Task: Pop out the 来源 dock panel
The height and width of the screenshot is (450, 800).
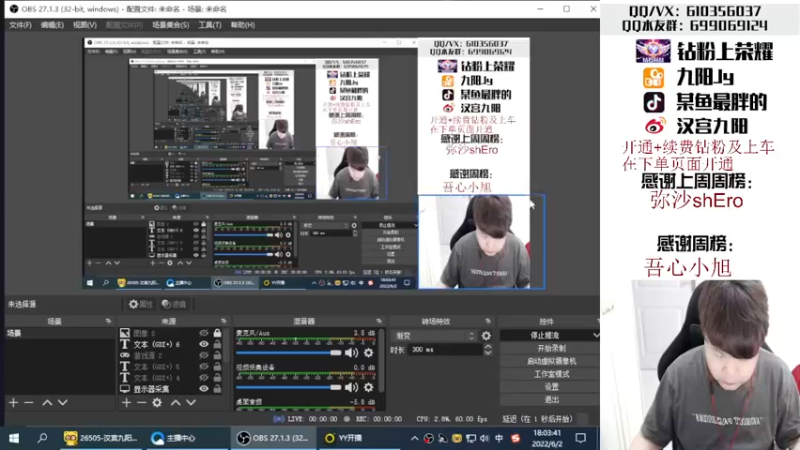Action: 223,321
